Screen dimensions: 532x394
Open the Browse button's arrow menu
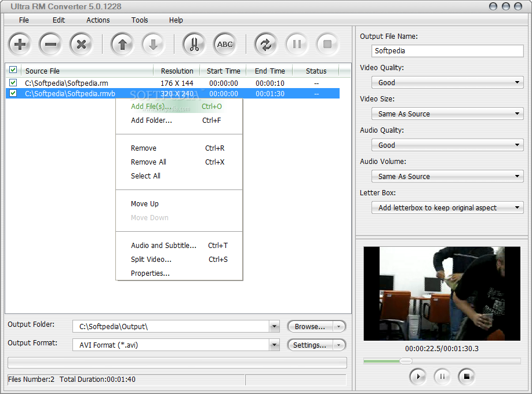338,326
